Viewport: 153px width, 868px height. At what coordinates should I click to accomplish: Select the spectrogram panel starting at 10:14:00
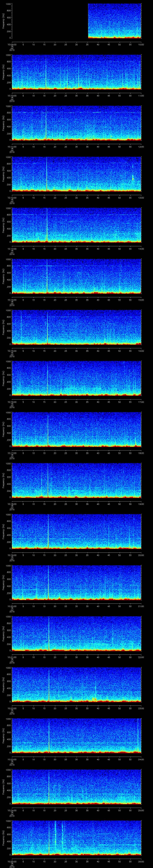(x=76, y=276)
